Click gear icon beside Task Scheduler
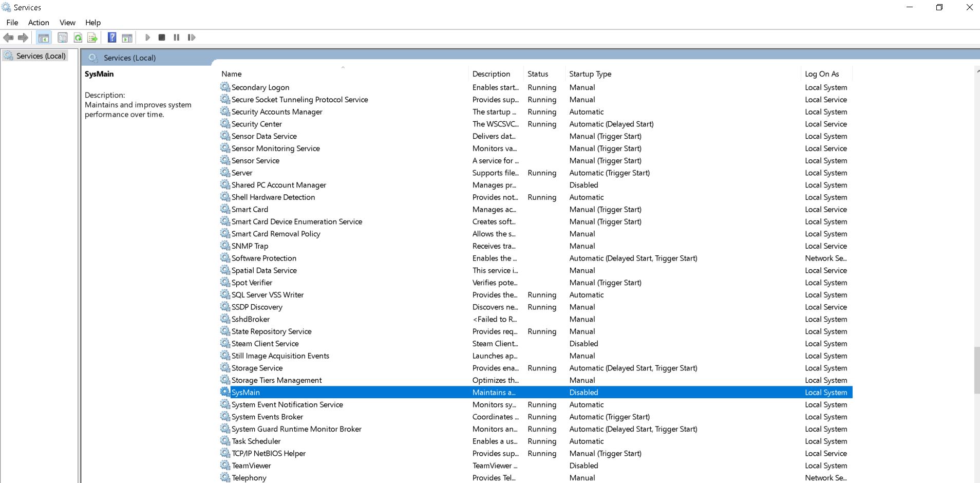 [x=225, y=441]
